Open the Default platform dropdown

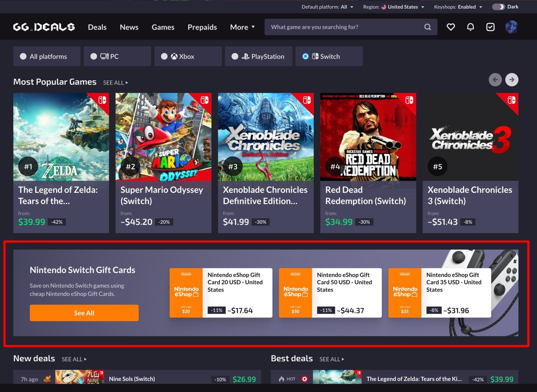click(x=327, y=7)
